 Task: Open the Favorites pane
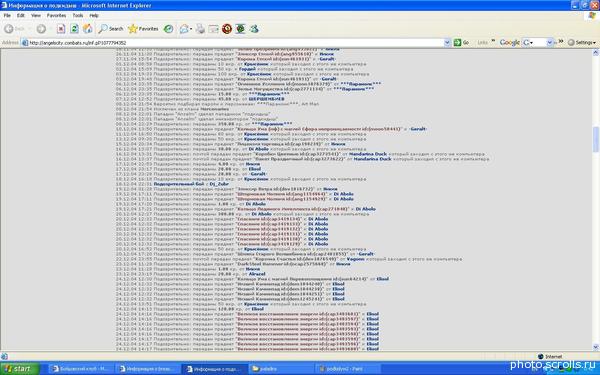tap(143, 29)
